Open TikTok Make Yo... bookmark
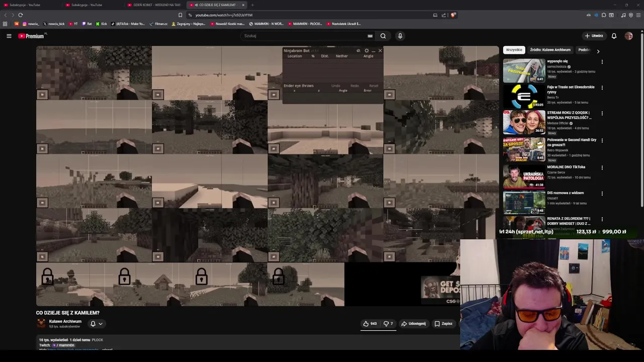 tap(128, 24)
